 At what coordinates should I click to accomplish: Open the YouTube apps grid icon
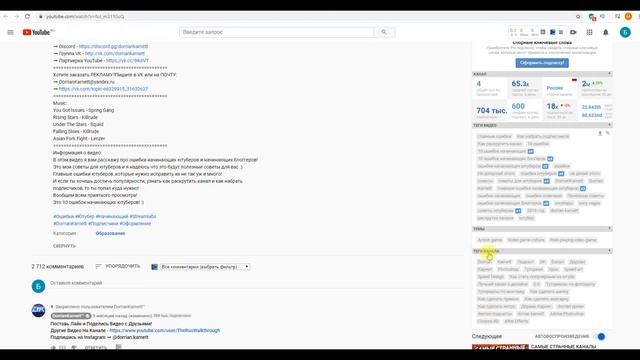click(589, 32)
